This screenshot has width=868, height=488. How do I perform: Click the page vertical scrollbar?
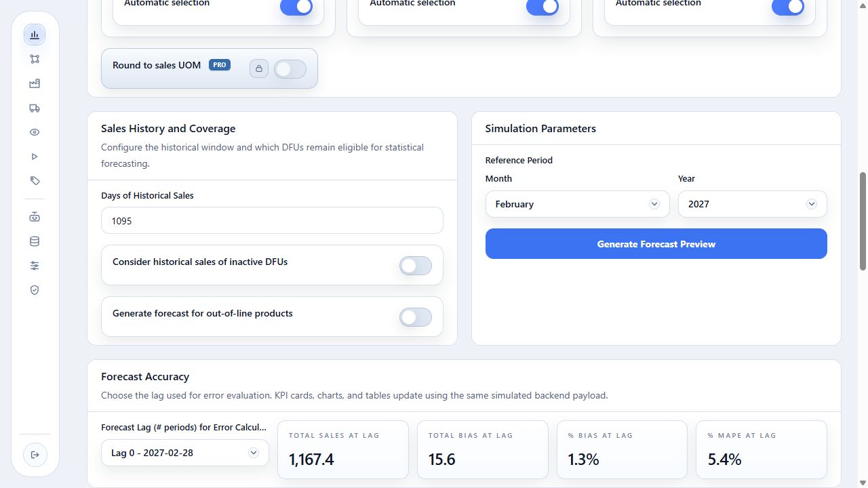(863, 221)
